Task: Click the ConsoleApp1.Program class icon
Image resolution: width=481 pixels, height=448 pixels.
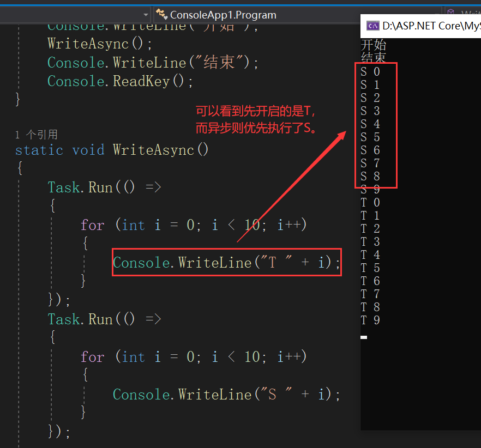Action: pos(161,14)
